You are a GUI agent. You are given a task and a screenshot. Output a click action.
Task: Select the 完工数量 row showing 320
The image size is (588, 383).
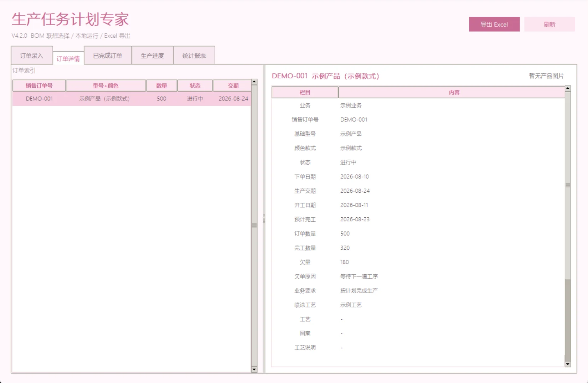pyautogui.click(x=418, y=248)
